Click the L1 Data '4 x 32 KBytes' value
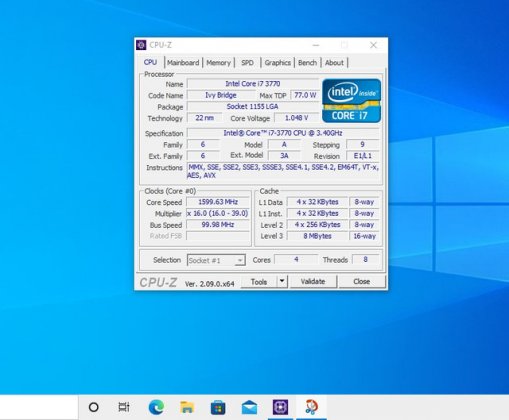509x420 pixels. (317, 202)
